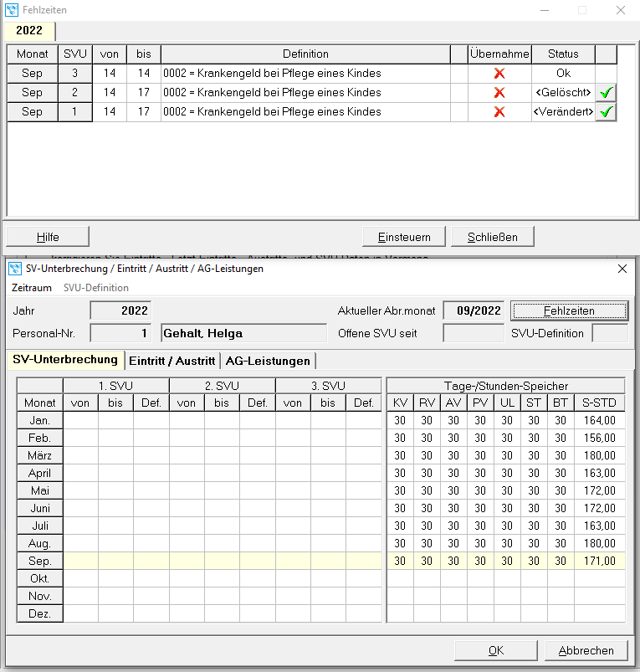Close the SV-Unterbrechung dialog
The image size is (640, 672).
coord(622,269)
